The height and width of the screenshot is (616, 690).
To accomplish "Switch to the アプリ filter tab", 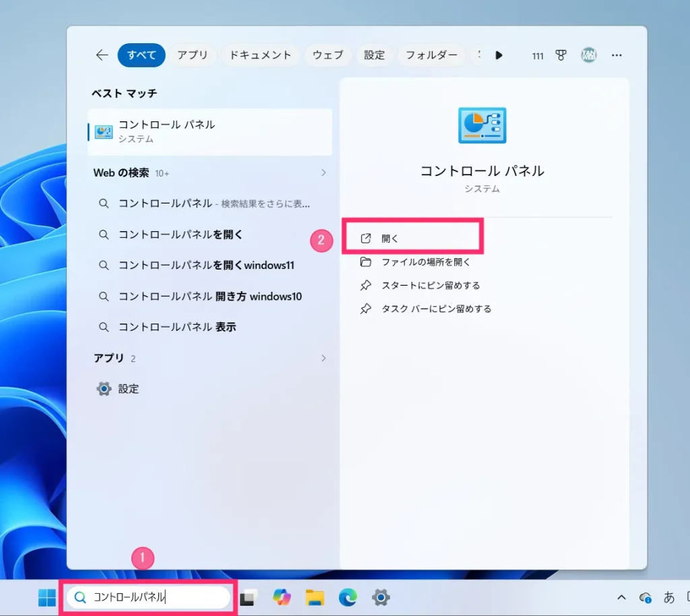I will 192,55.
